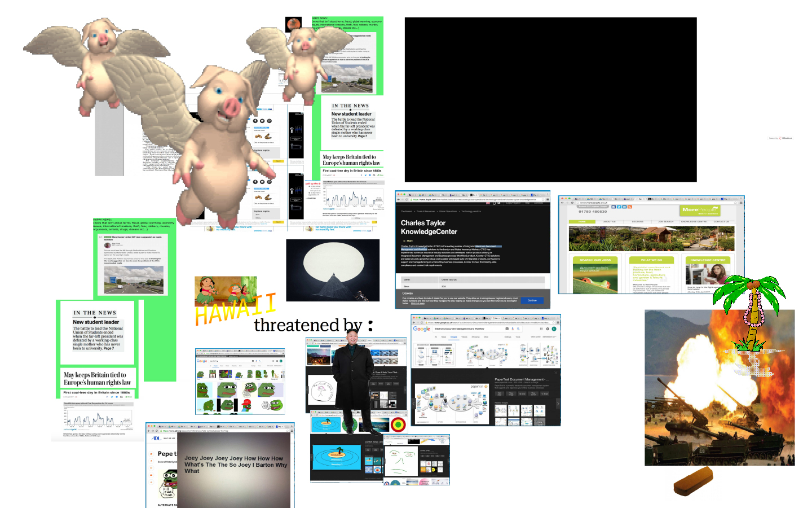Click the camera search-by-image icon in Google
The height and width of the screenshot is (508, 812).
click(x=507, y=329)
